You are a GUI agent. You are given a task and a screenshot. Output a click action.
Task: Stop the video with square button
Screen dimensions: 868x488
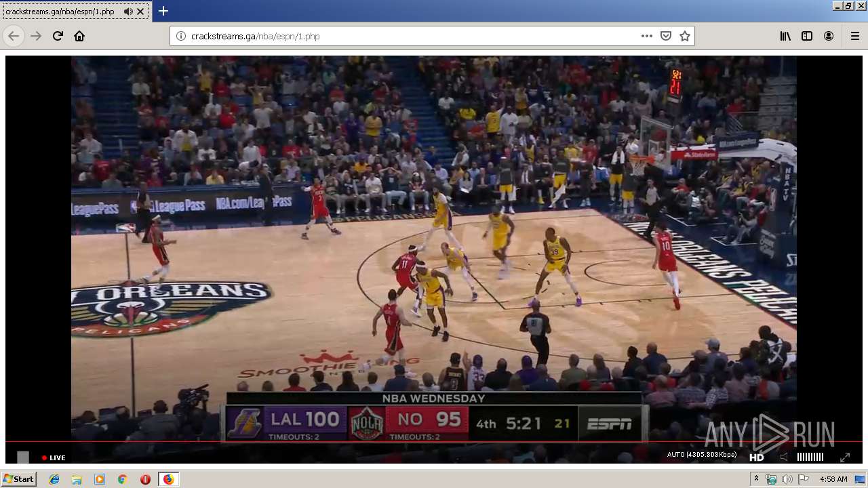(23, 457)
